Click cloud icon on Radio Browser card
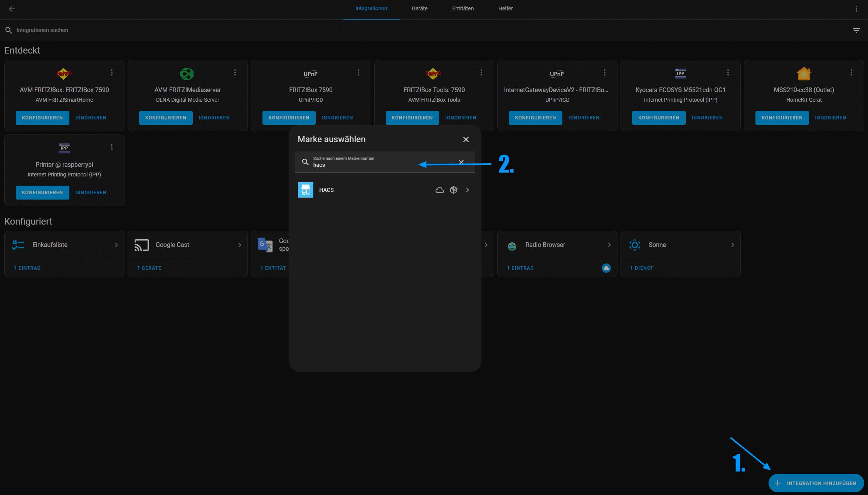This screenshot has height=495, width=868. (x=606, y=268)
